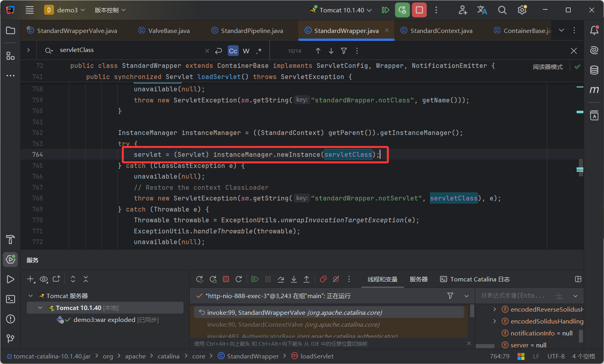Viewport: 604px width, 364px height.
Task: Click the red Stop button in top toolbar
Action: 419,10
